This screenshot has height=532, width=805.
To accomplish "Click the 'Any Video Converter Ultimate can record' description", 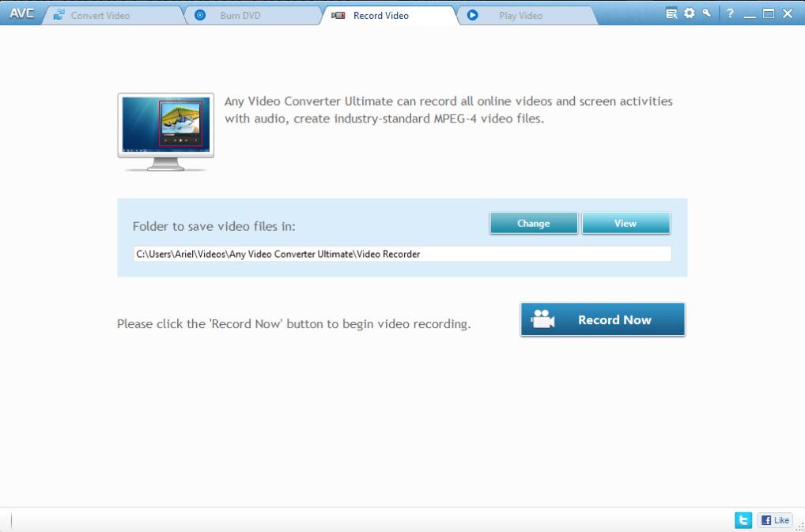I will (448, 110).
